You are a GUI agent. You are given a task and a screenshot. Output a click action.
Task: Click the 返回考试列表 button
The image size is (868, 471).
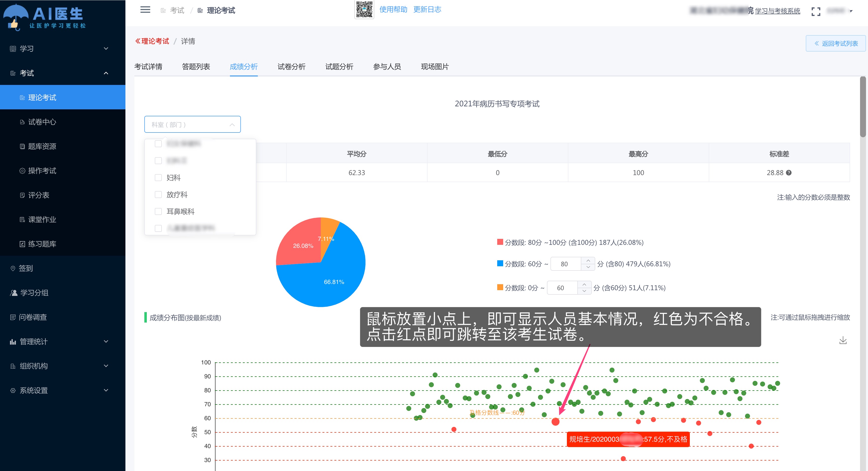[836, 44]
